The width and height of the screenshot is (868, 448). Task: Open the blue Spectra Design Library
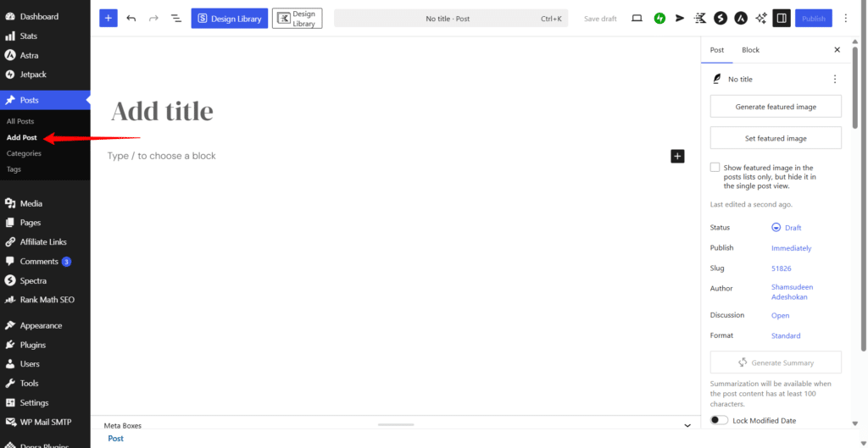tap(230, 19)
